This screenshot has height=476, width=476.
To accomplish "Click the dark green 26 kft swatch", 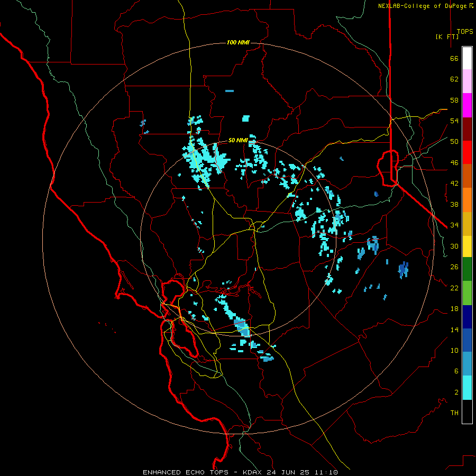I will (x=467, y=269).
